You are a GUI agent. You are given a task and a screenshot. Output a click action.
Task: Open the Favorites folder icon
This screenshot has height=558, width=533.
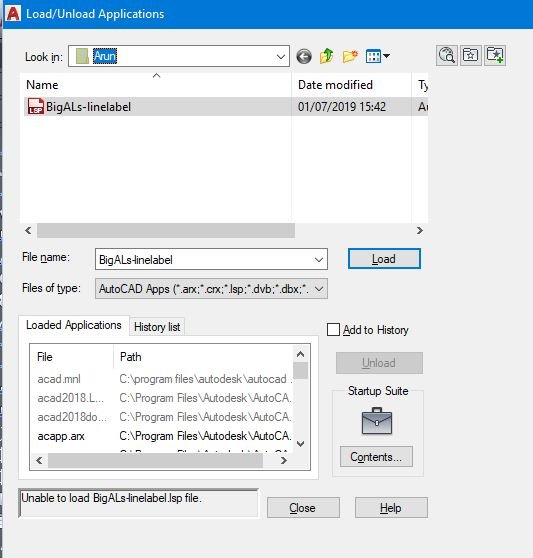[470, 56]
